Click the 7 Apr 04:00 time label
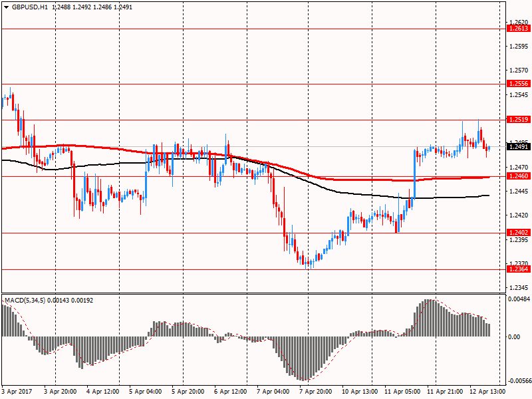532x399 pixels. [273, 392]
